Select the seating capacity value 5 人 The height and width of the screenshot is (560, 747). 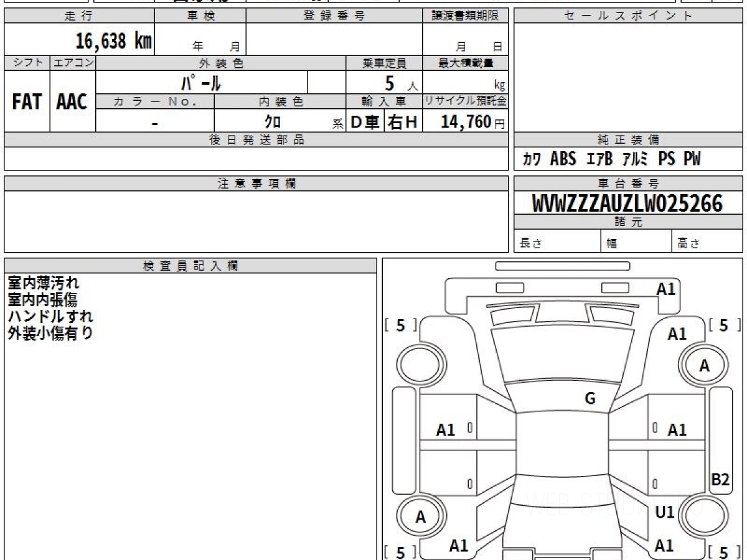(x=400, y=83)
